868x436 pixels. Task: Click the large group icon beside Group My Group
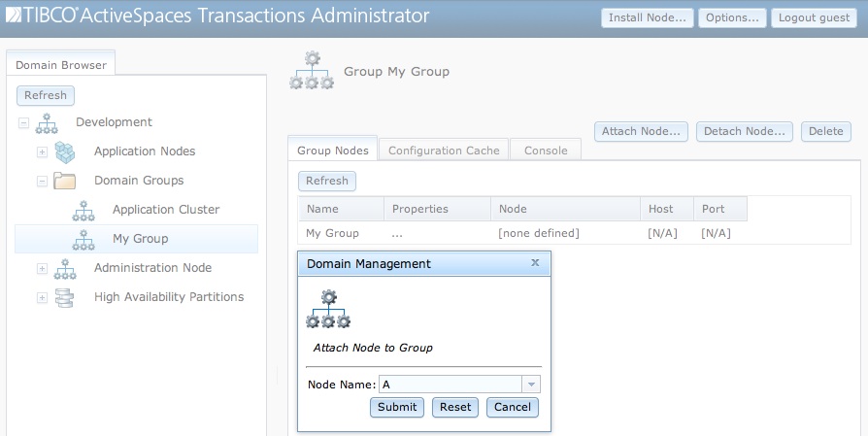click(x=312, y=70)
